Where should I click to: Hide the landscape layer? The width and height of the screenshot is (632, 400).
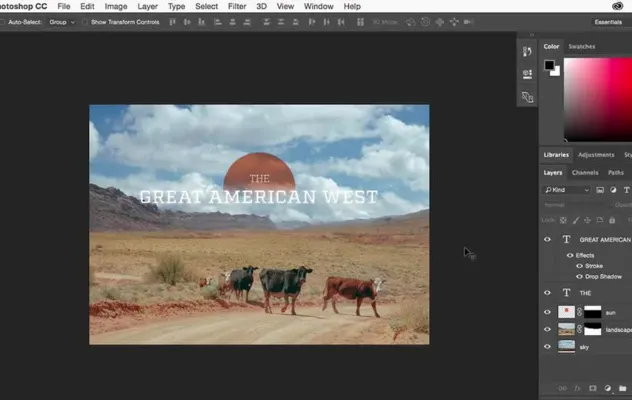547,329
